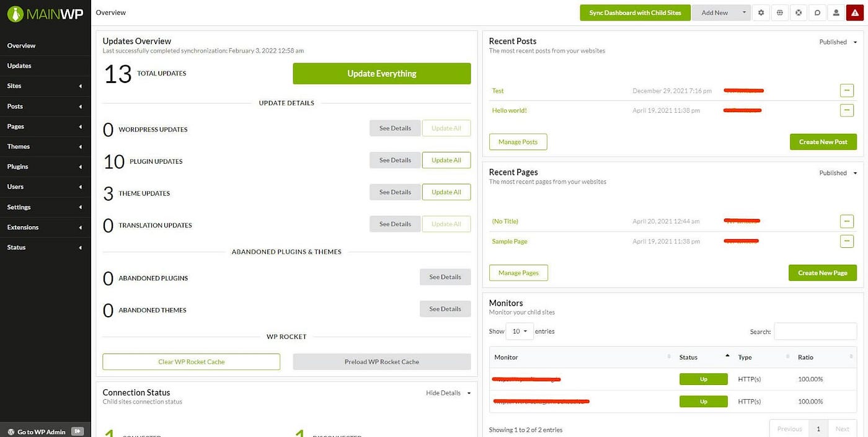Focus the Monitors search field

(815, 331)
